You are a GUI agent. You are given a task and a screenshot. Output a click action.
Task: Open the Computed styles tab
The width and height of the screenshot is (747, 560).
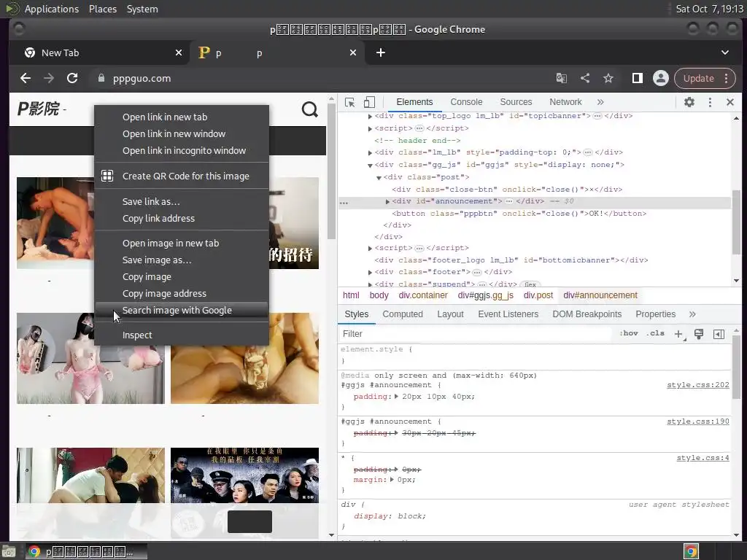pos(403,314)
